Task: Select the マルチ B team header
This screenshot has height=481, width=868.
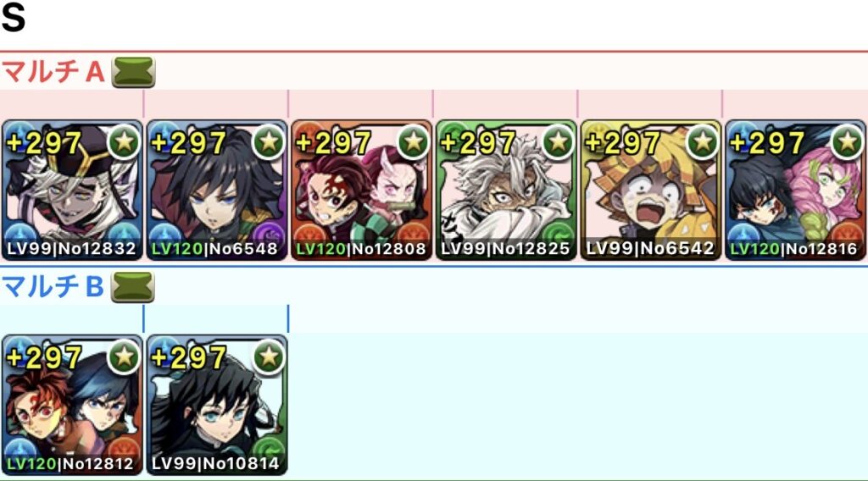Action: click(x=53, y=287)
